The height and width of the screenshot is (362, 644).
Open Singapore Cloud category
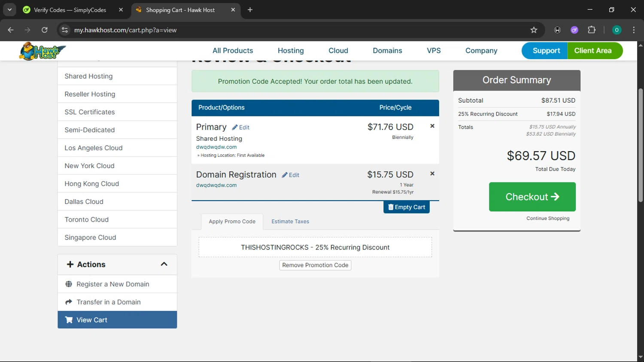pyautogui.click(x=117, y=237)
